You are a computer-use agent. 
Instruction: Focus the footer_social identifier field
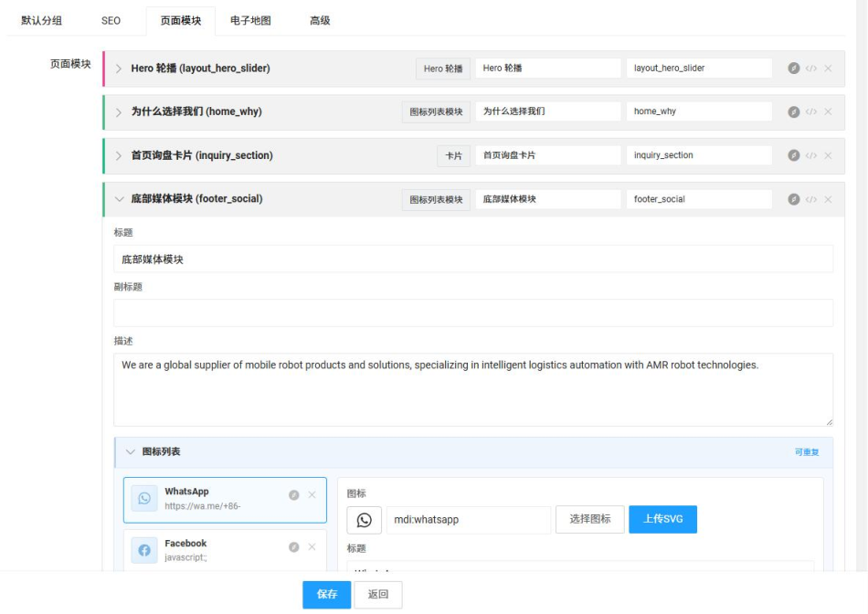pyautogui.click(x=699, y=199)
